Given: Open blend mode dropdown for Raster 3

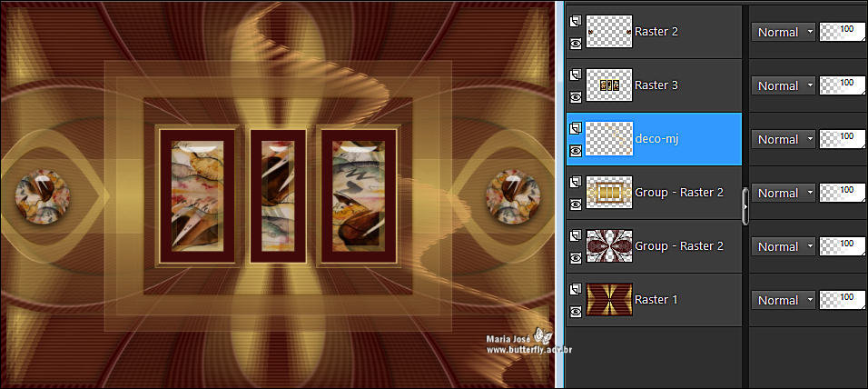Looking at the screenshot, I should click(x=784, y=86).
